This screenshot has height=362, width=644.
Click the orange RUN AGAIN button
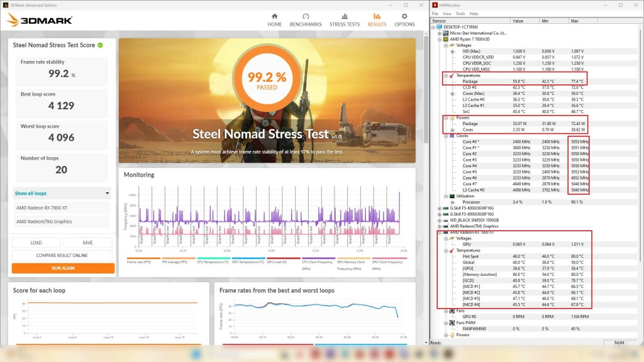[x=63, y=268]
